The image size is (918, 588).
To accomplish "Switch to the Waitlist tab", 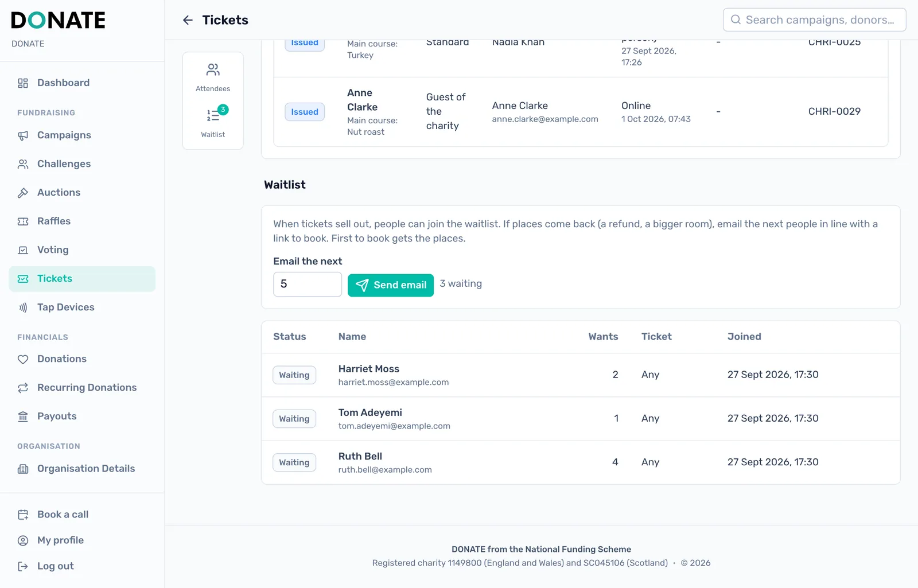I will (213, 122).
